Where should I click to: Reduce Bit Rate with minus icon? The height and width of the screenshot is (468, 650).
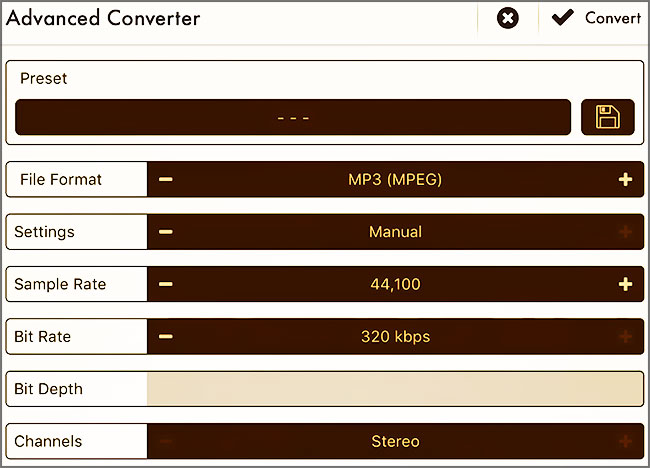coord(166,336)
